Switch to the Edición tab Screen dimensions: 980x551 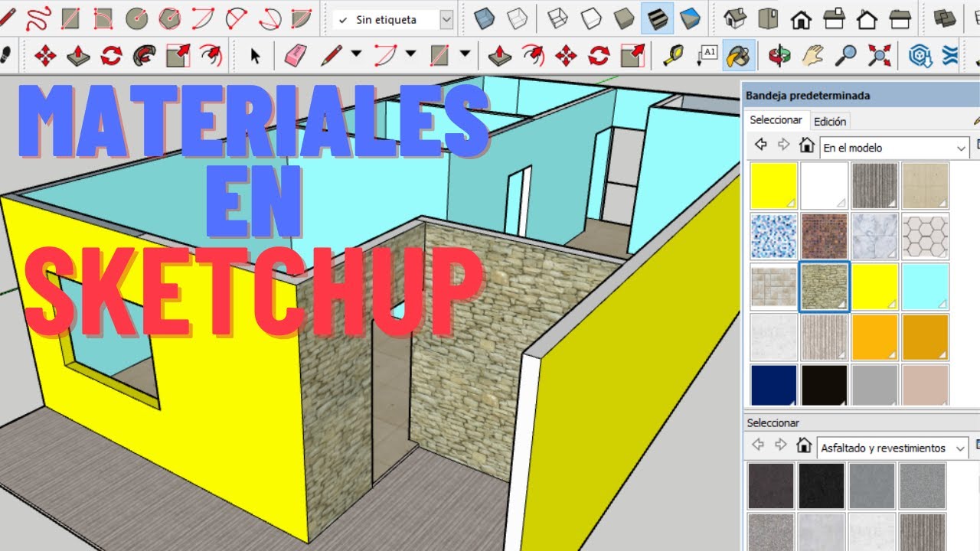[x=830, y=121]
